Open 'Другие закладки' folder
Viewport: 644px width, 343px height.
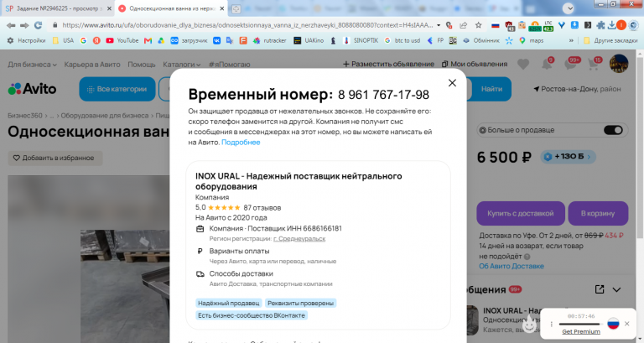click(x=610, y=40)
